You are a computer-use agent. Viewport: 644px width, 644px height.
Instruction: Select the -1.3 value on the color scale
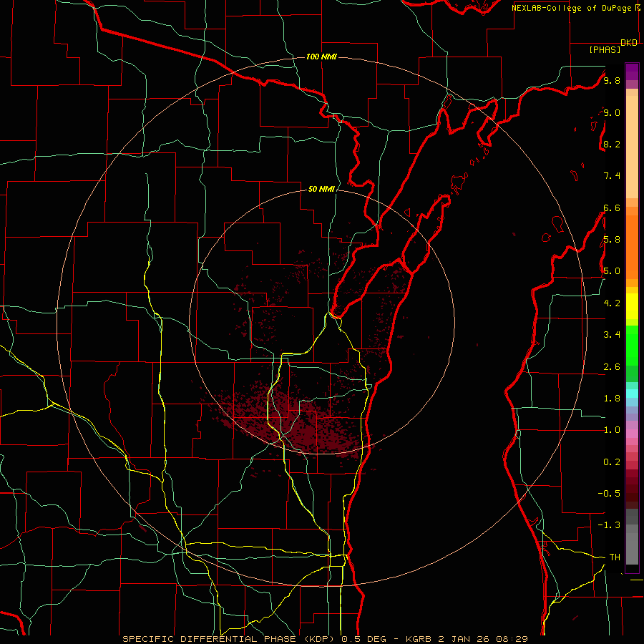point(609,525)
